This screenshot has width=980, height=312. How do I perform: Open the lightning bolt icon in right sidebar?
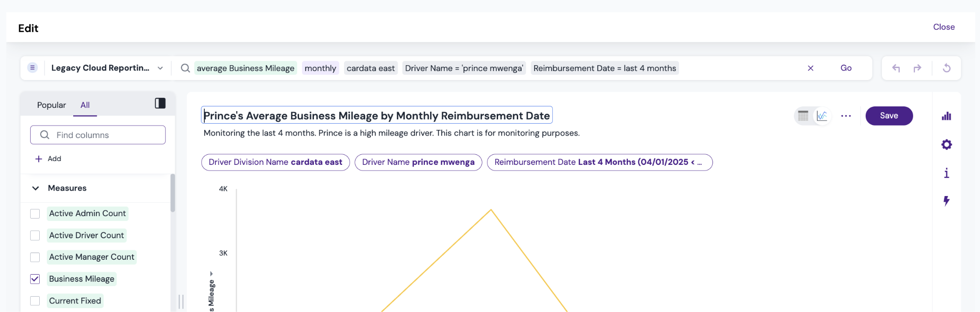(x=947, y=201)
